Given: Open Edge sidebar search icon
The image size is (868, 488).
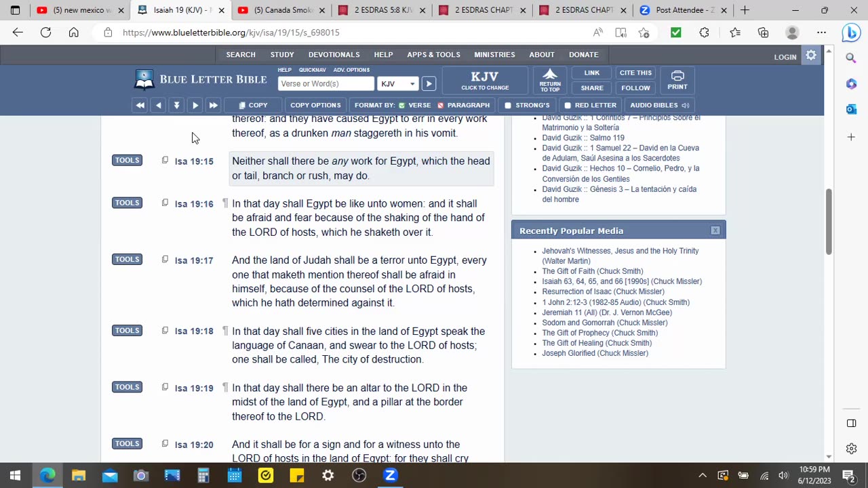Looking at the screenshot, I should coord(851,58).
